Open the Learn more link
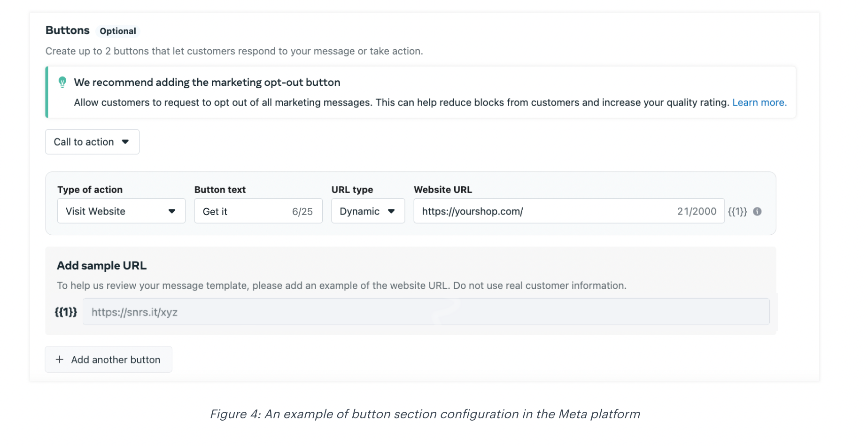868x446 pixels. point(759,102)
